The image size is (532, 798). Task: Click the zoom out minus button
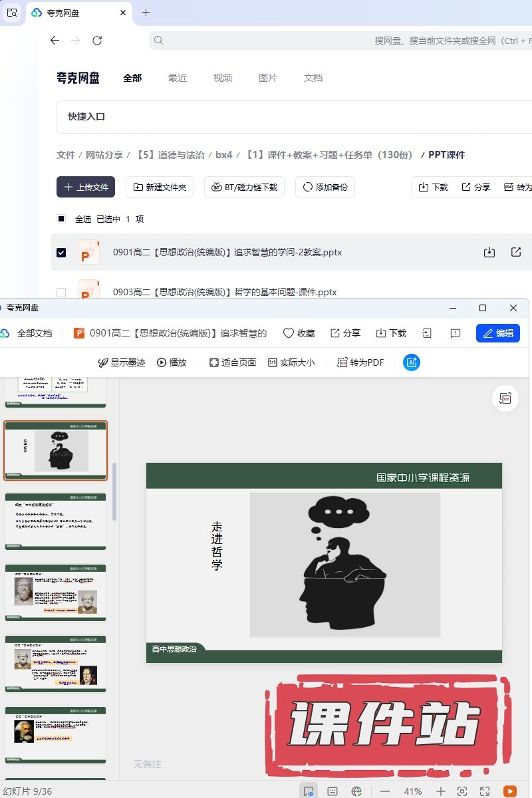tap(385, 791)
